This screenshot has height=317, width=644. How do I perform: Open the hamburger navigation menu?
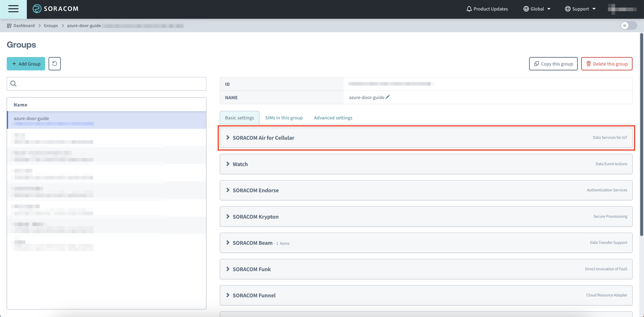pyautogui.click(x=13, y=9)
